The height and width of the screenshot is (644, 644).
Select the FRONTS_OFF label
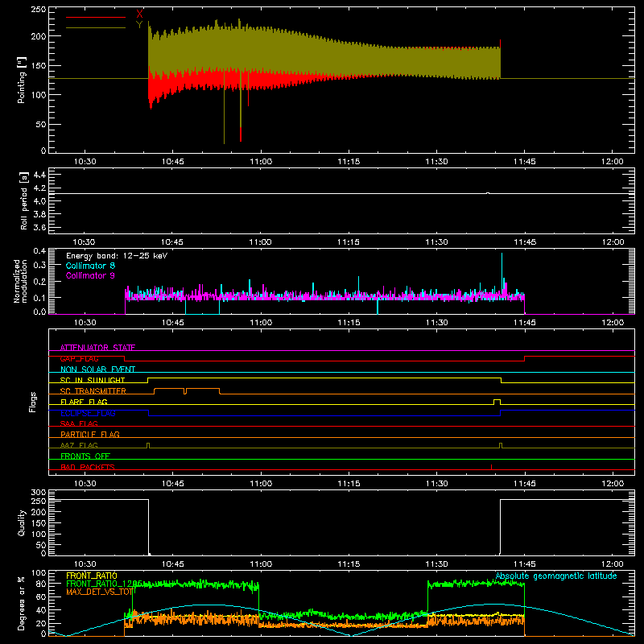tap(85, 456)
